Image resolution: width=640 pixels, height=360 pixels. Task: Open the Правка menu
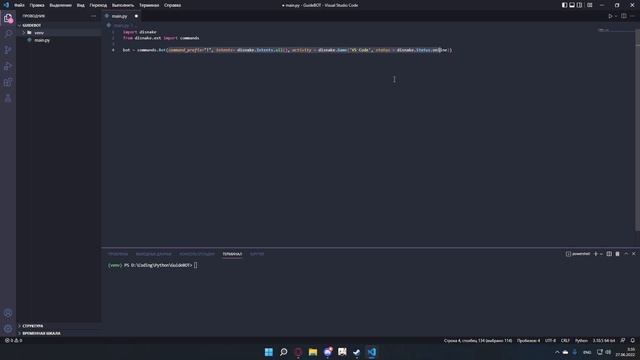tap(37, 5)
